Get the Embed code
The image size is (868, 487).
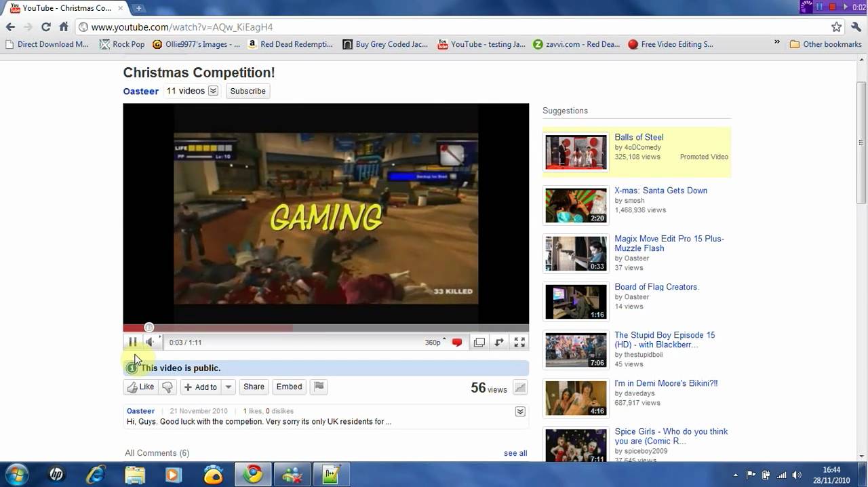point(289,387)
